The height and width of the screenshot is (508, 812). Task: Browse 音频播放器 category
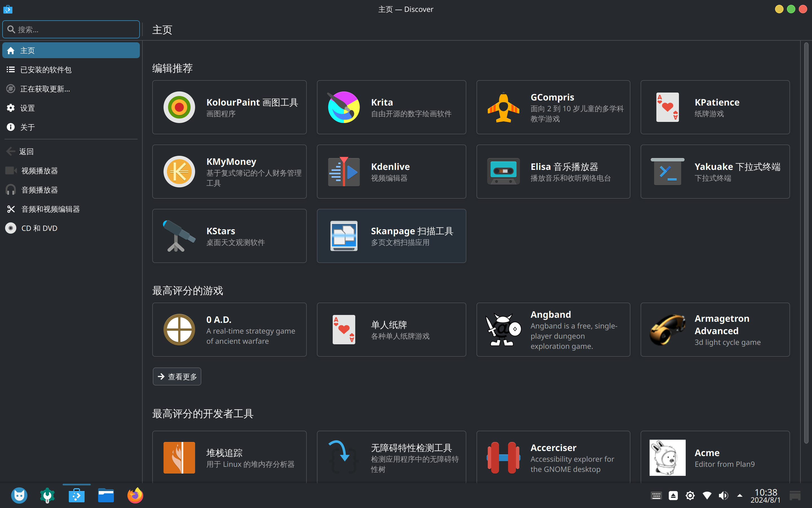tap(71, 190)
